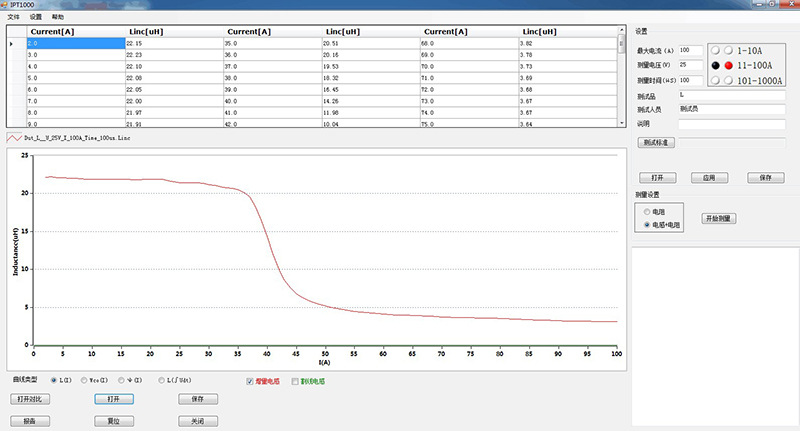Click the red curve legend icon
800x431 pixels.
pyautogui.click(x=14, y=138)
